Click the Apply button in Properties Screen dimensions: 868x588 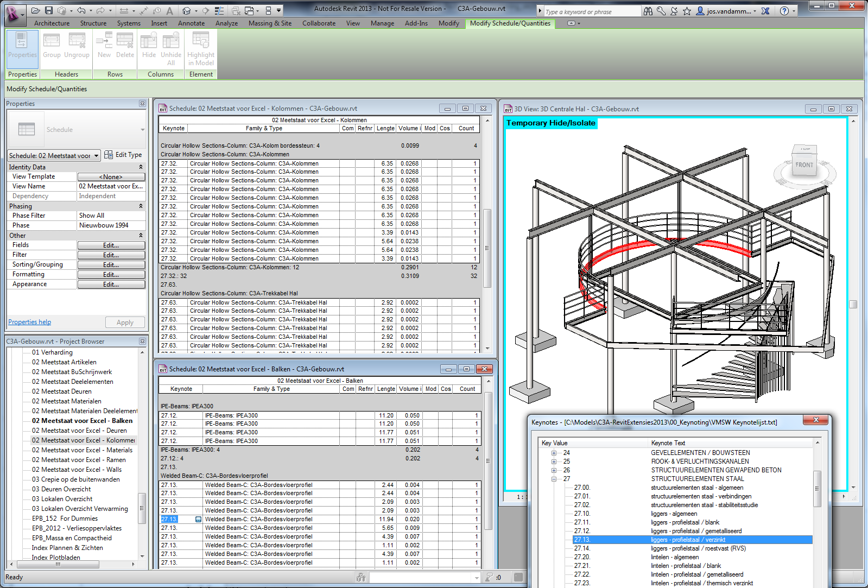[x=125, y=323]
